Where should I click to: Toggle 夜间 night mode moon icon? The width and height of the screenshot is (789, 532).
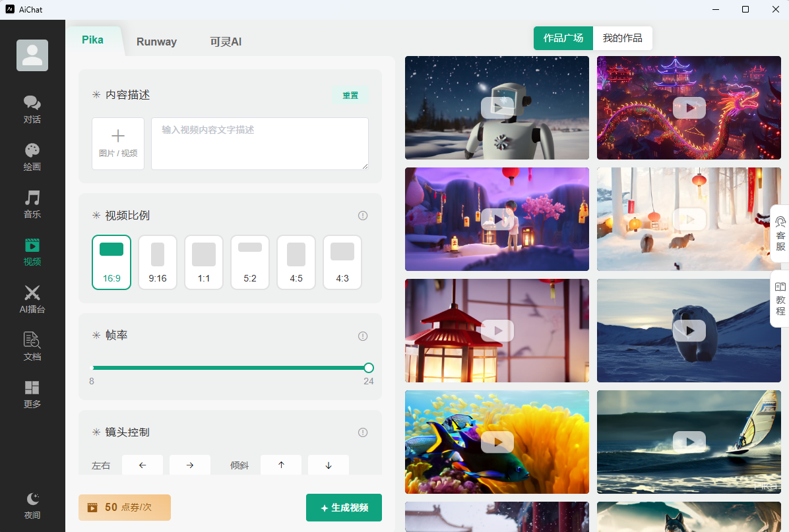[32, 505]
